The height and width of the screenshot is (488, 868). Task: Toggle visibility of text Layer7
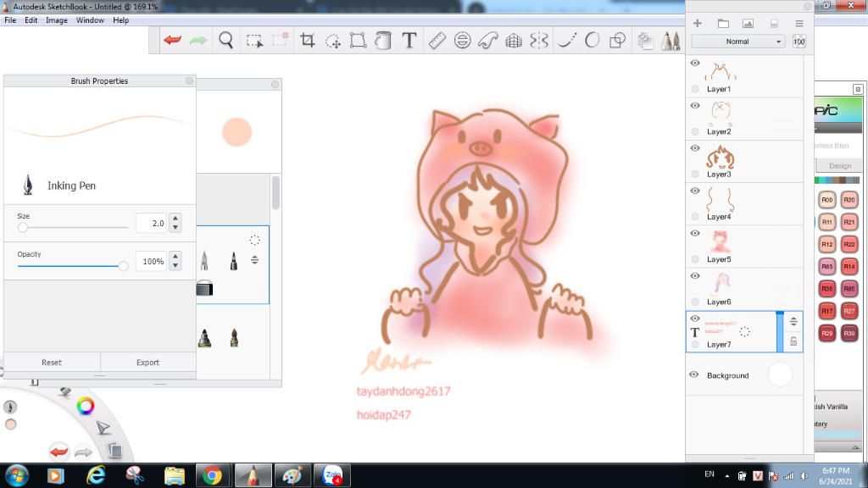pyautogui.click(x=695, y=319)
